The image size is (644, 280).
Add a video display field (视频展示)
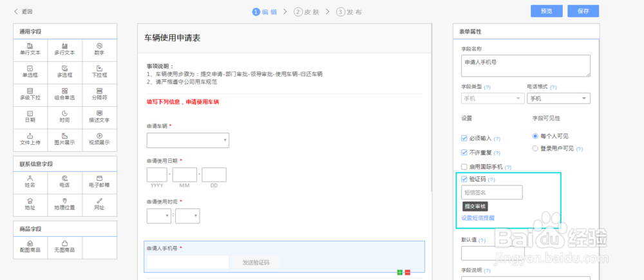pos(99,140)
